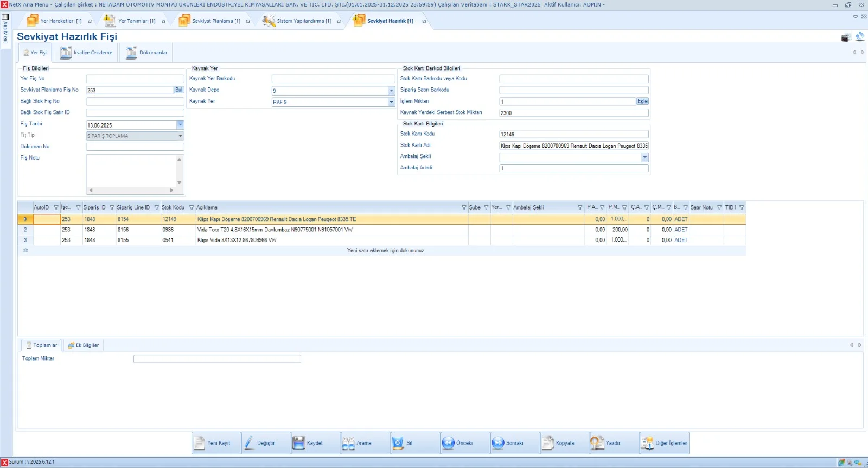Open the Ambalaj Şekli dropdown

[x=644, y=157]
